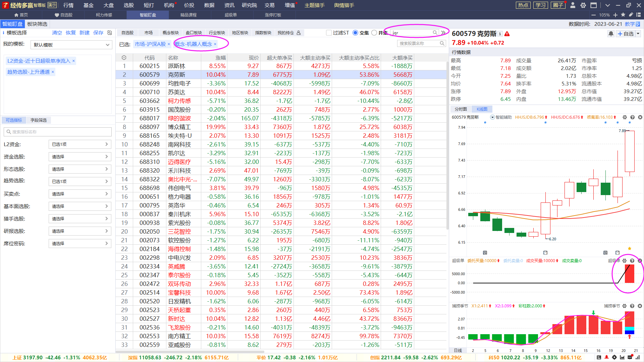
Task: Select the 行业板块 tab
Action: click(217, 33)
